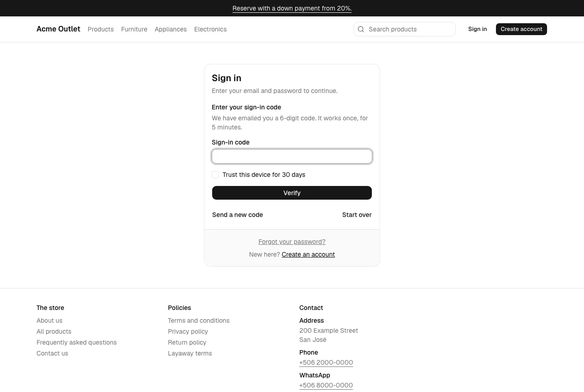This screenshot has width=584, height=392.
Task: Go to the Acme Outlet home logo
Action: pos(58,29)
